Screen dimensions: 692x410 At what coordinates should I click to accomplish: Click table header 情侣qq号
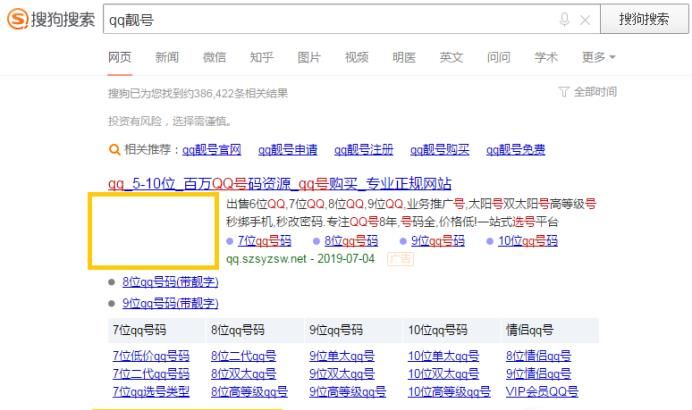[x=530, y=330]
